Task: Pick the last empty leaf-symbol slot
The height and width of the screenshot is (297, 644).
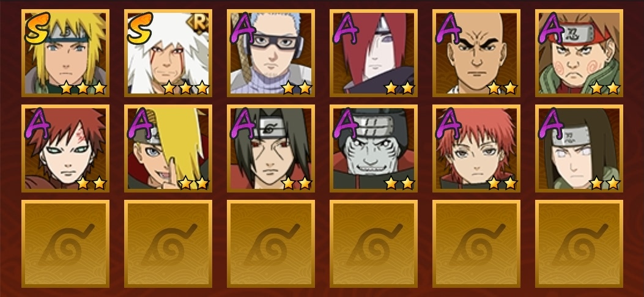Action: coord(579,244)
